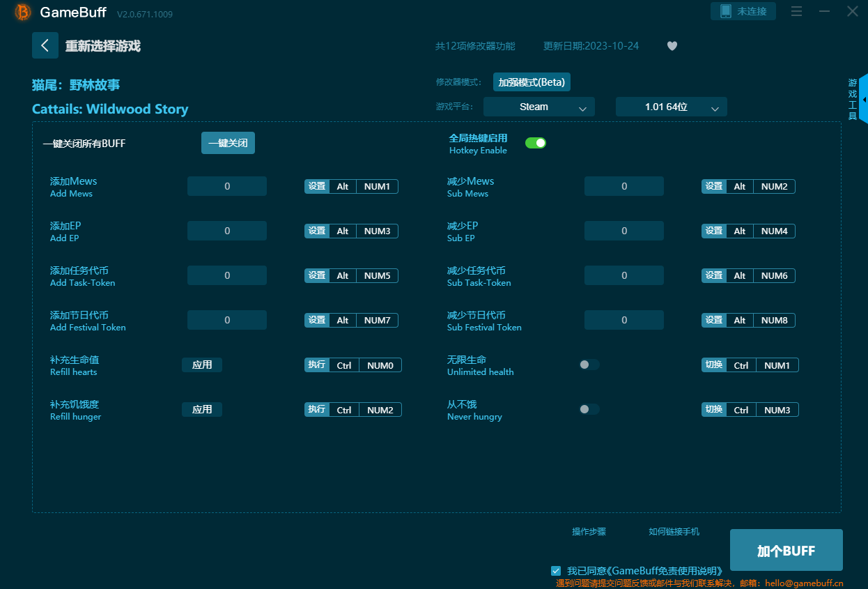Expand the game tools side panel
The height and width of the screenshot is (589, 868).
(x=864, y=100)
